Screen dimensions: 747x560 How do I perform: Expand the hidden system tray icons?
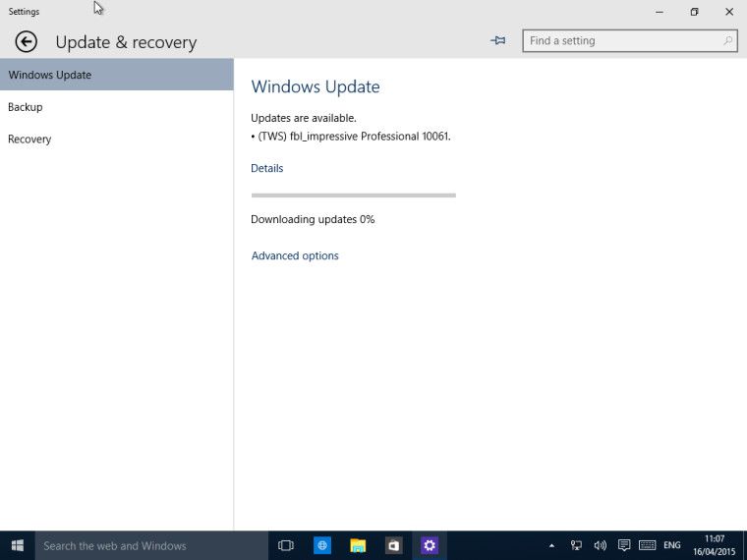click(551, 545)
